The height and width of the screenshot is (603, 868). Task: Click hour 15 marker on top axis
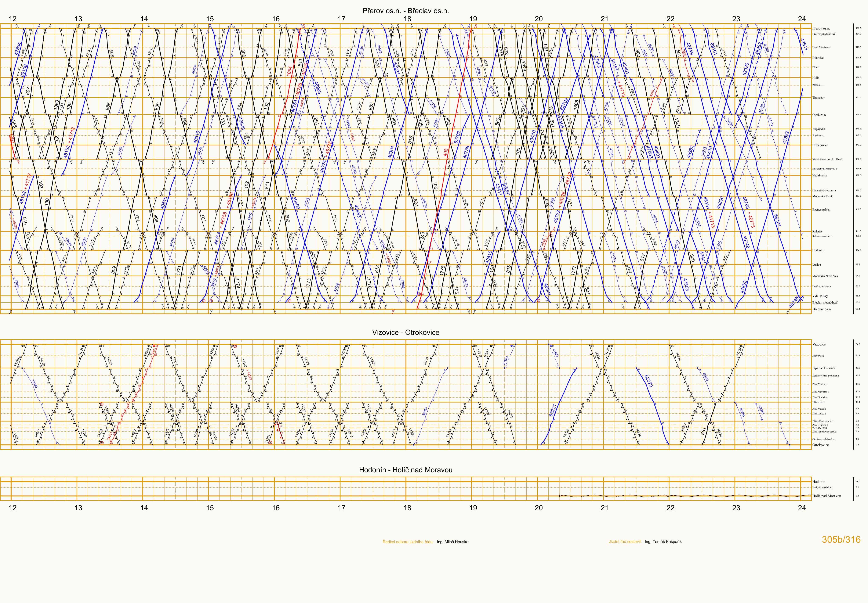click(210, 19)
